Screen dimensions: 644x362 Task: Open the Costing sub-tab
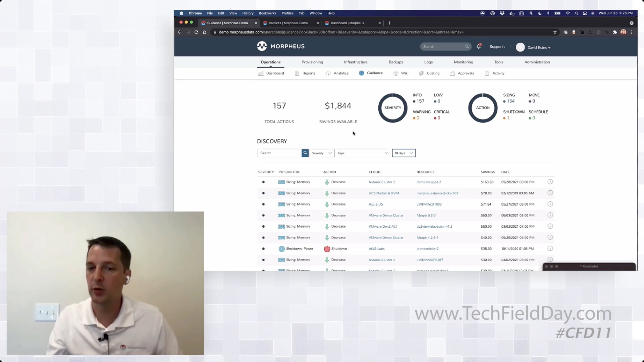pos(429,73)
